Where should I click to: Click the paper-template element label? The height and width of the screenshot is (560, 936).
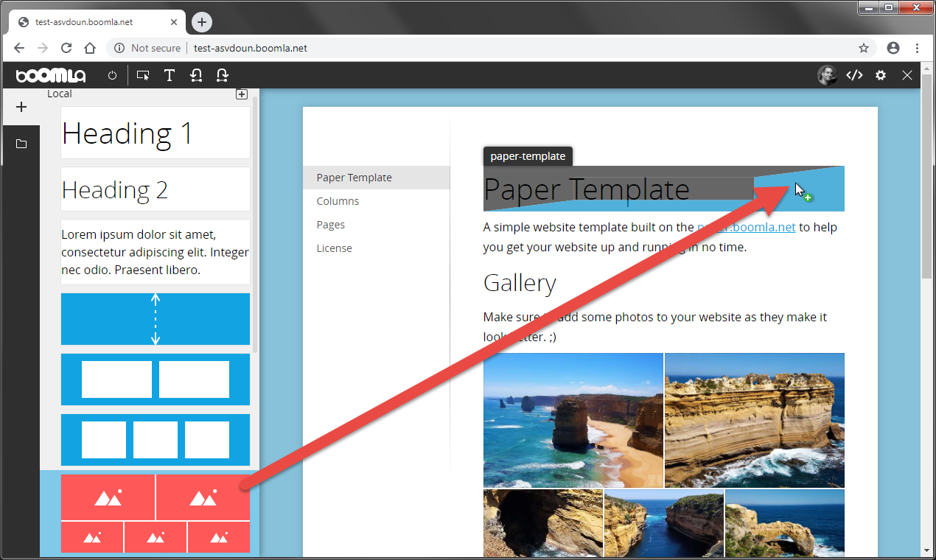(528, 156)
